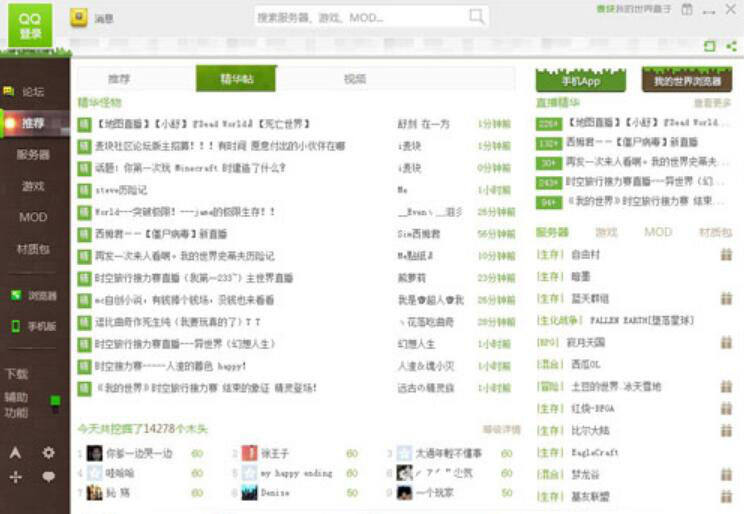Click gift icon for 自由村 server

tap(726, 254)
